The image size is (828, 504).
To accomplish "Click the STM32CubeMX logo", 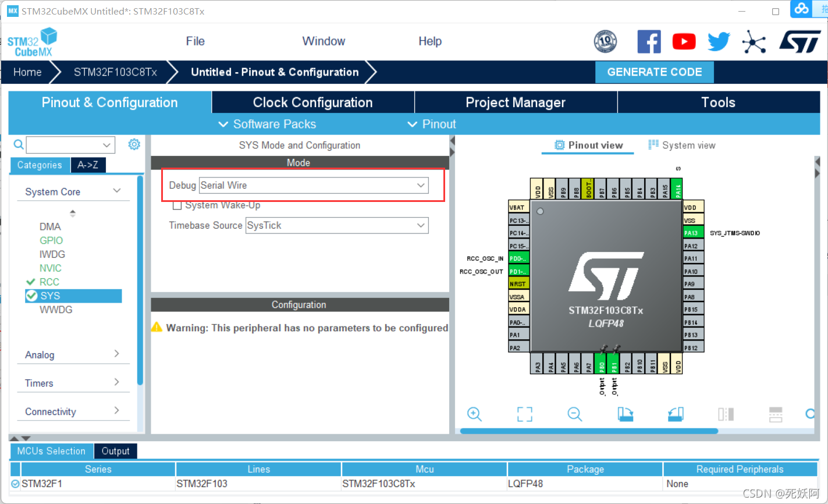I will coord(32,42).
